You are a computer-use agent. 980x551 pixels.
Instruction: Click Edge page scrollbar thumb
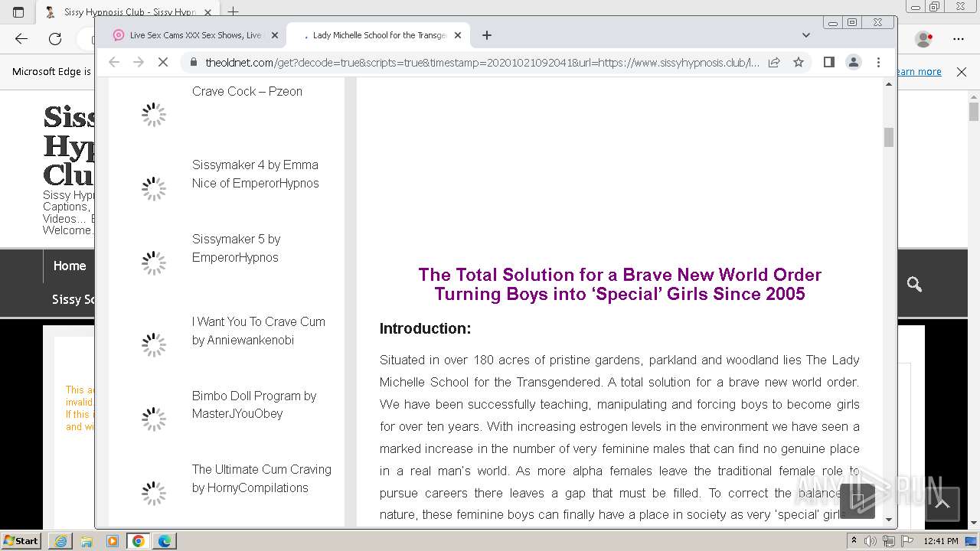pos(973,112)
